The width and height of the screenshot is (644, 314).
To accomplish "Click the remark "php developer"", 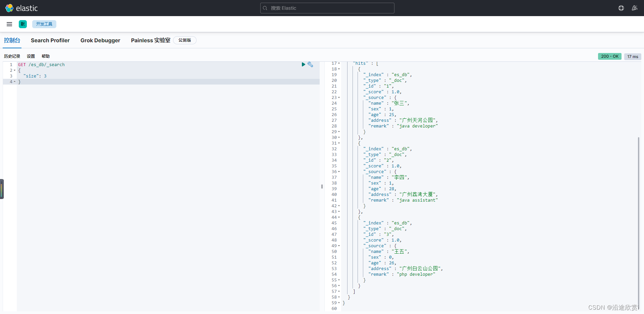I will click(416, 274).
